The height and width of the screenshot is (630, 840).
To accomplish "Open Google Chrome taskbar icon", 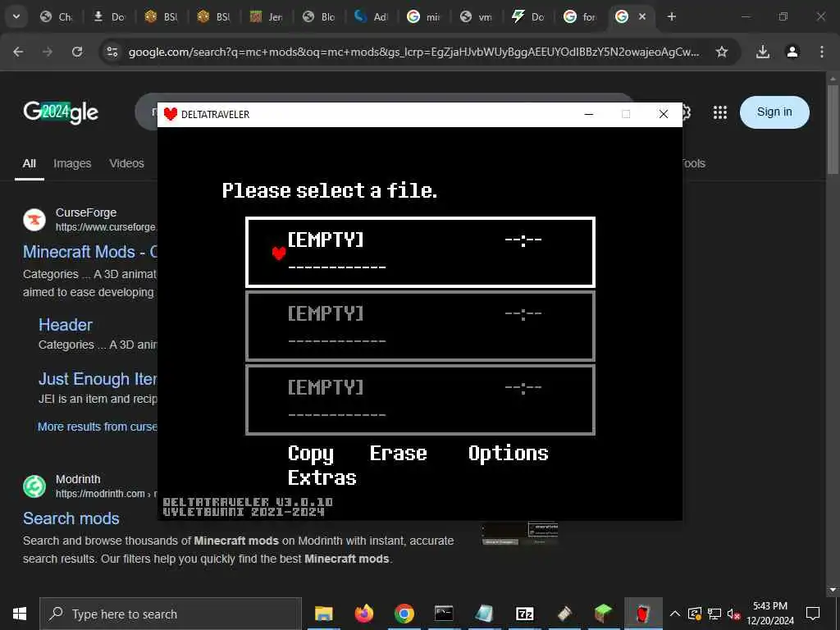I will click(x=404, y=614).
